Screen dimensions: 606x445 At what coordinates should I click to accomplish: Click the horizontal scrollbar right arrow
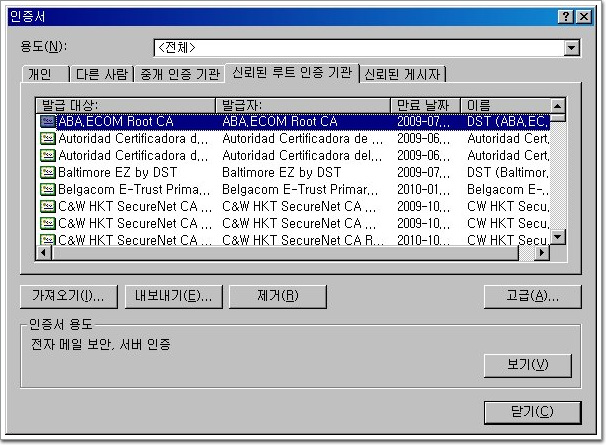pos(542,253)
